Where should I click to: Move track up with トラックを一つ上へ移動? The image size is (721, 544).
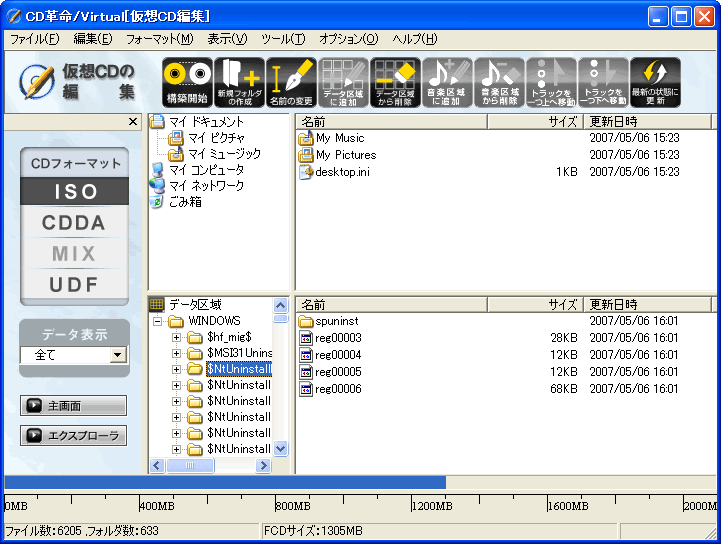pos(551,82)
